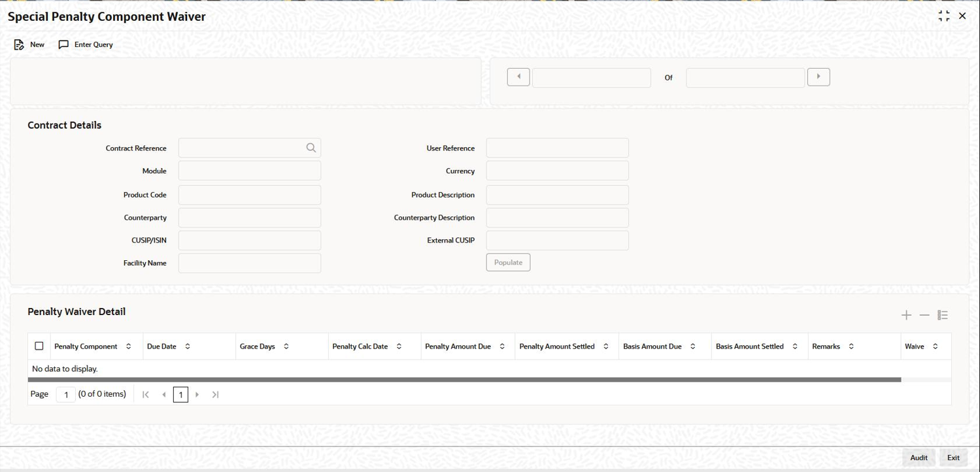Go to previous table page
Image resolution: width=980 pixels, height=472 pixels.
(163, 394)
